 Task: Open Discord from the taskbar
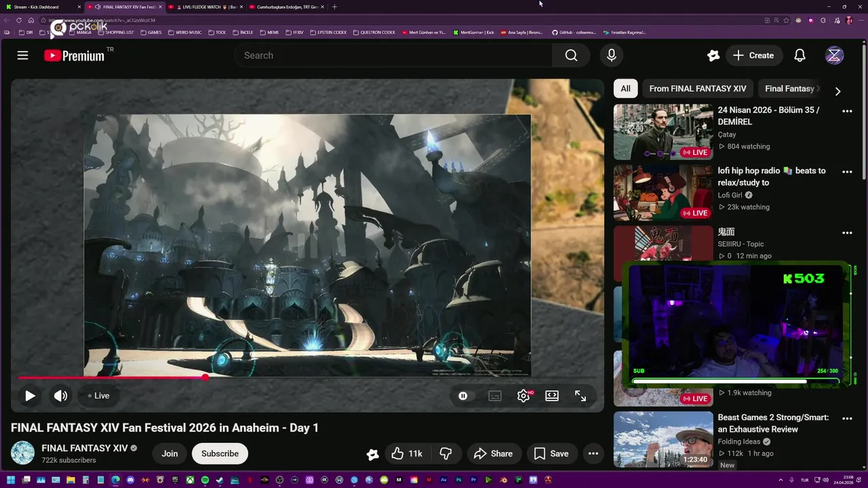pyautogui.click(x=130, y=480)
